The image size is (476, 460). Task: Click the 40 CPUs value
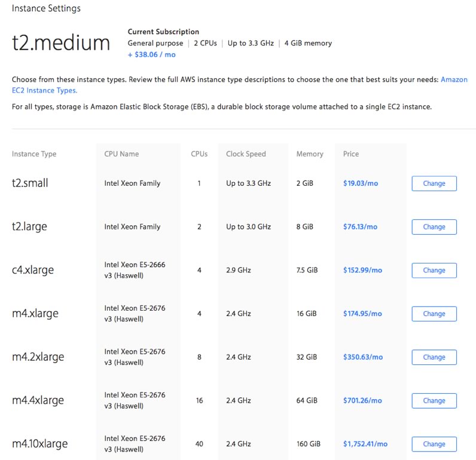[199, 444]
